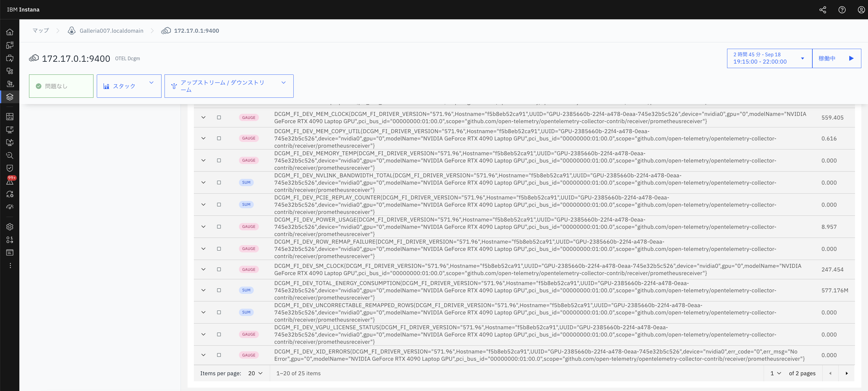Expand the スタック dropdown
This screenshot has width=868, height=391.
129,86
